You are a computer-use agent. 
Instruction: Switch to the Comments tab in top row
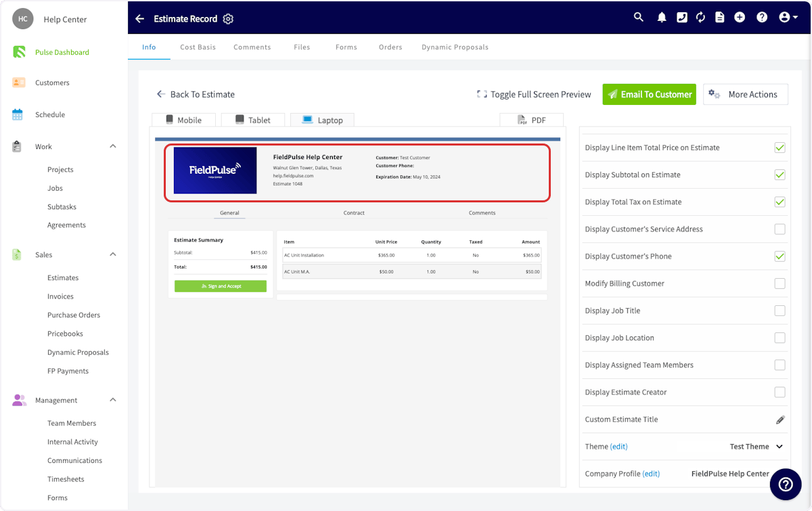tap(252, 47)
